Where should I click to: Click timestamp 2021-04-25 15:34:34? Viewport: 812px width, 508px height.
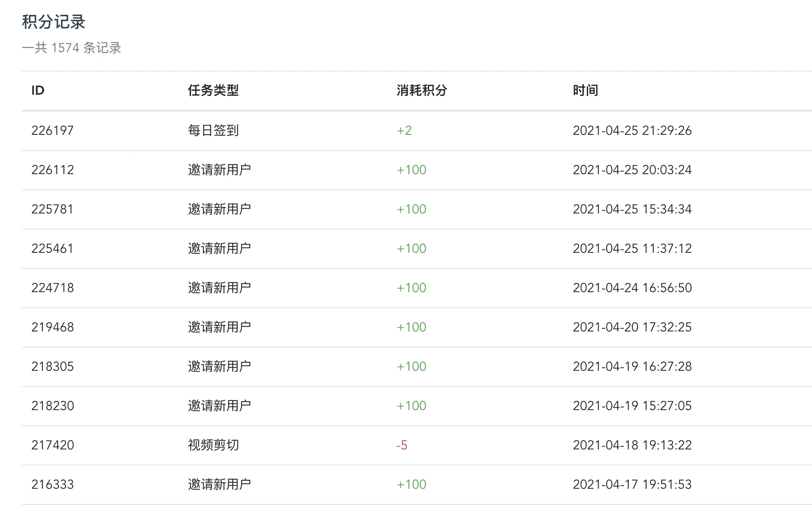click(x=632, y=209)
